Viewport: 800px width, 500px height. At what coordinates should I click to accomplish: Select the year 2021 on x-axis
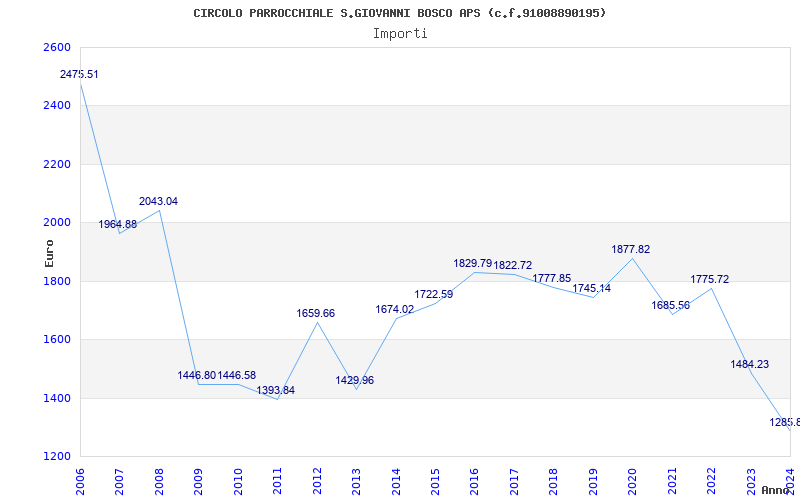click(x=672, y=481)
